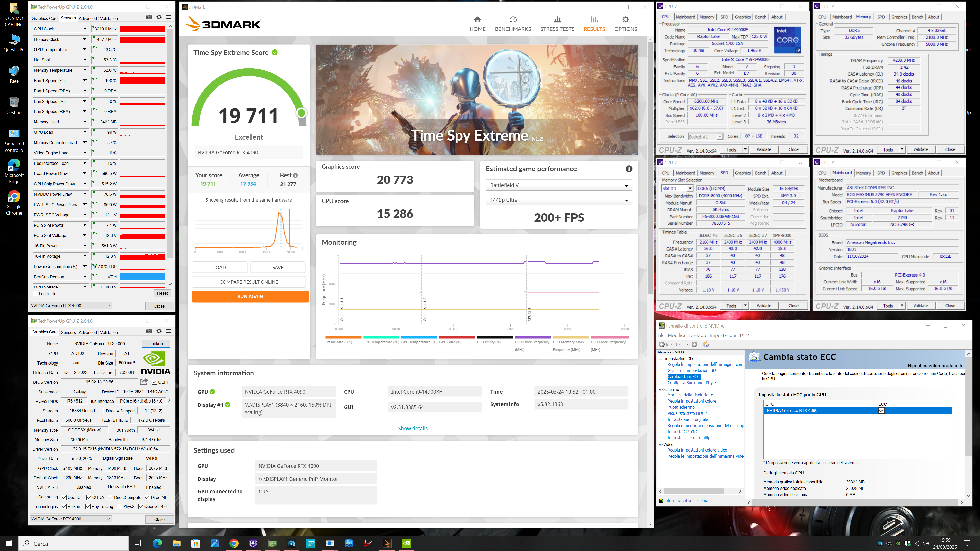This screenshot has width=980, height=551.
Task: Toggle Log to file checkbox in GPU-Z
Action: click(35, 294)
